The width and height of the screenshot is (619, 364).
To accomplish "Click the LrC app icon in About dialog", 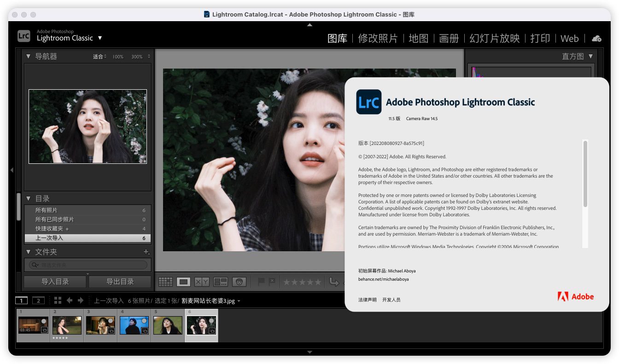I will coord(368,102).
